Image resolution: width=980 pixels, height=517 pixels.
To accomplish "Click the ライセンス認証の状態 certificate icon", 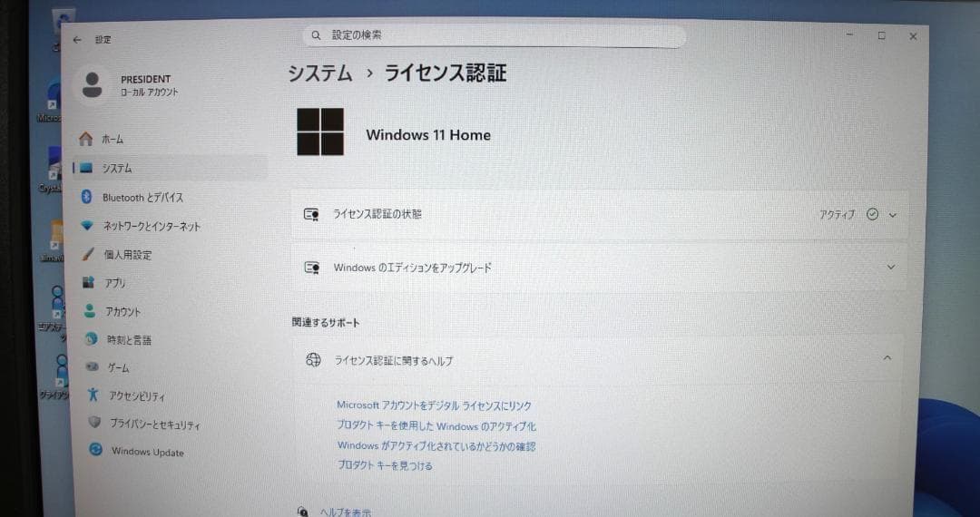I will coord(312,214).
